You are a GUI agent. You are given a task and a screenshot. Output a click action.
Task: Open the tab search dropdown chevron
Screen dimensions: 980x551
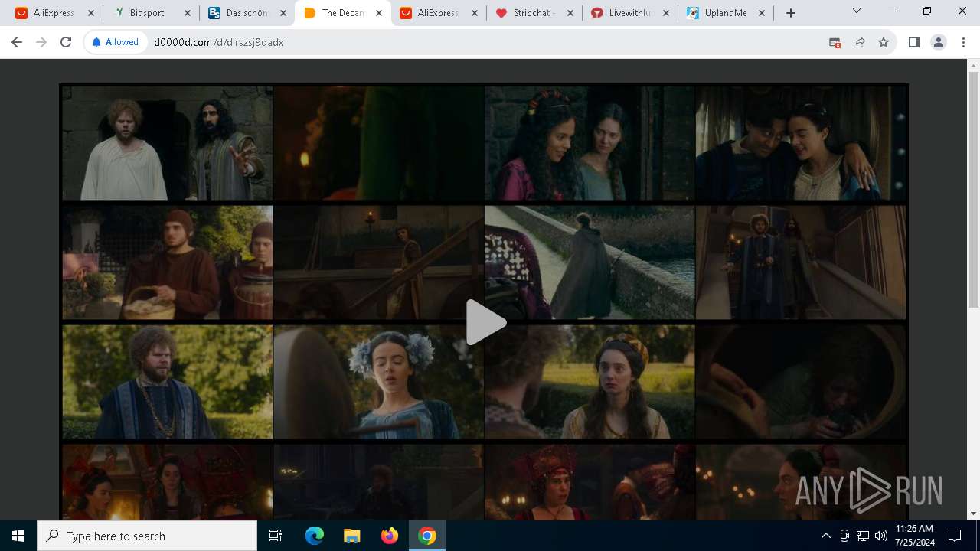857,11
